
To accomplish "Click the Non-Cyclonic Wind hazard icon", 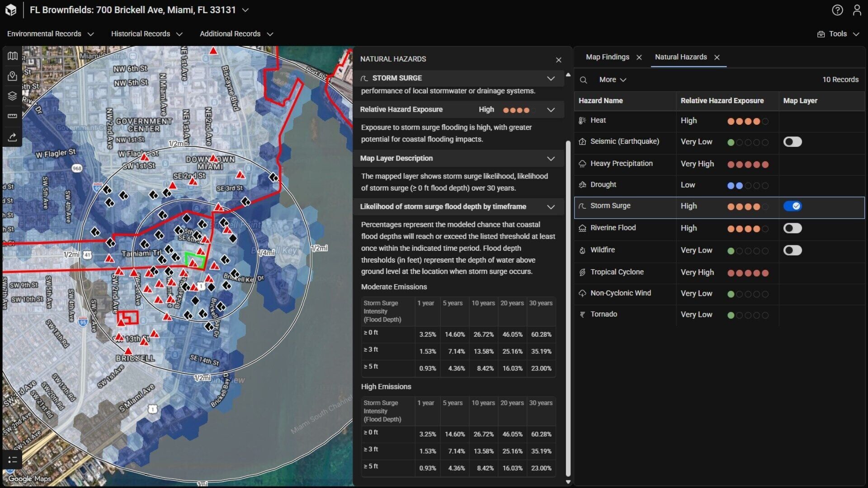I will coord(582,294).
